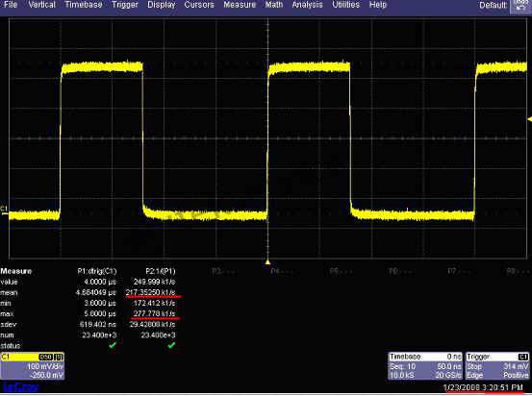Open the Measure menu
The image size is (532, 396).
pyautogui.click(x=240, y=5)
